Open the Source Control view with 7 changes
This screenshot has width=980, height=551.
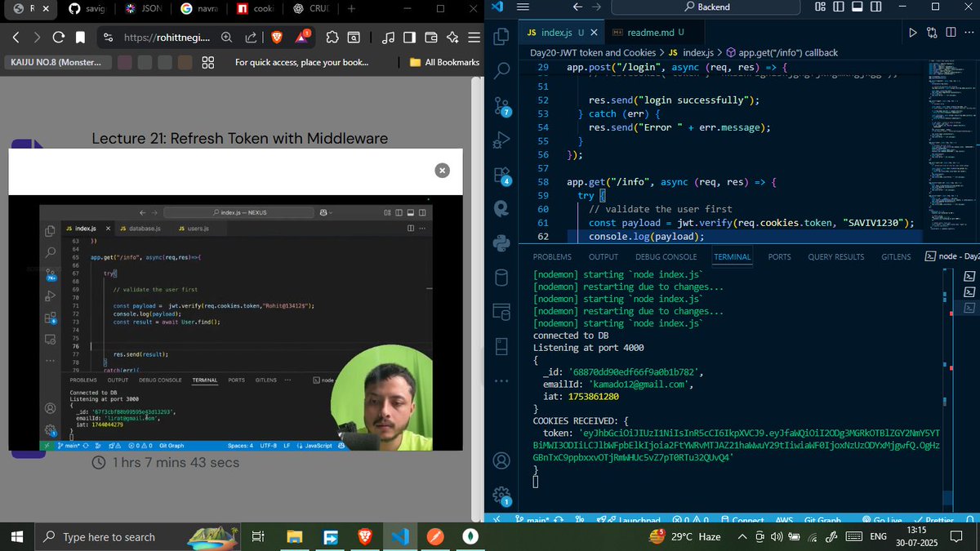click(x=501, y=104)
